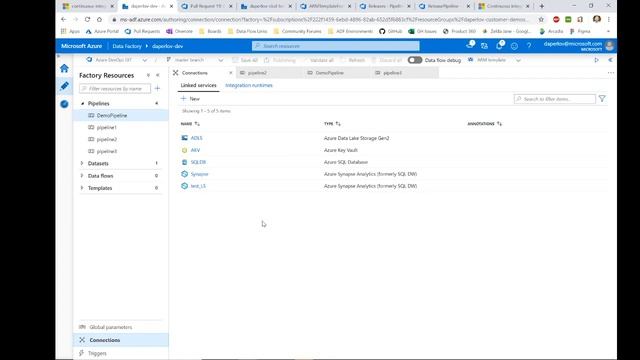Click Refresh toolbar button
This screenshot has width=640, height=360.
(x=353, y=60)
